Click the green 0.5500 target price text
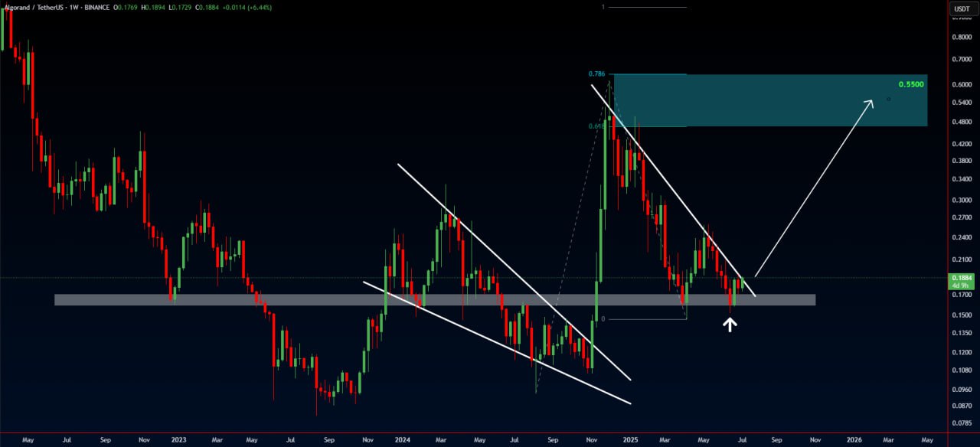 (911, 84)
